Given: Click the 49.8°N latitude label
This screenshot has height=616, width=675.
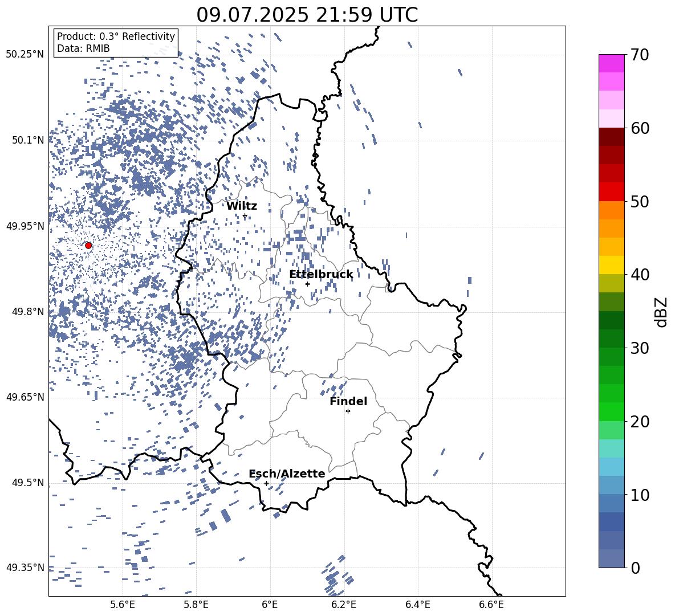Looking at the screenshot, I should pos(28,312).
